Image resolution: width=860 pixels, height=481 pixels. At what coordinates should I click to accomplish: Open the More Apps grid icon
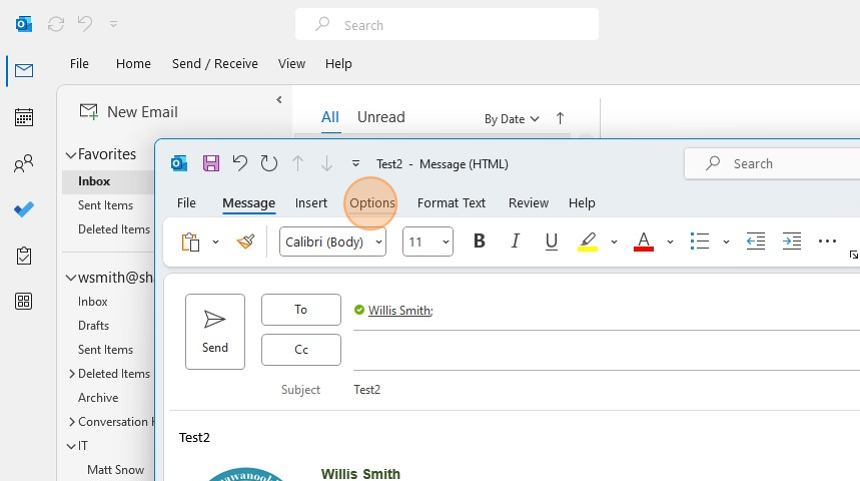(x=24, y=301)
